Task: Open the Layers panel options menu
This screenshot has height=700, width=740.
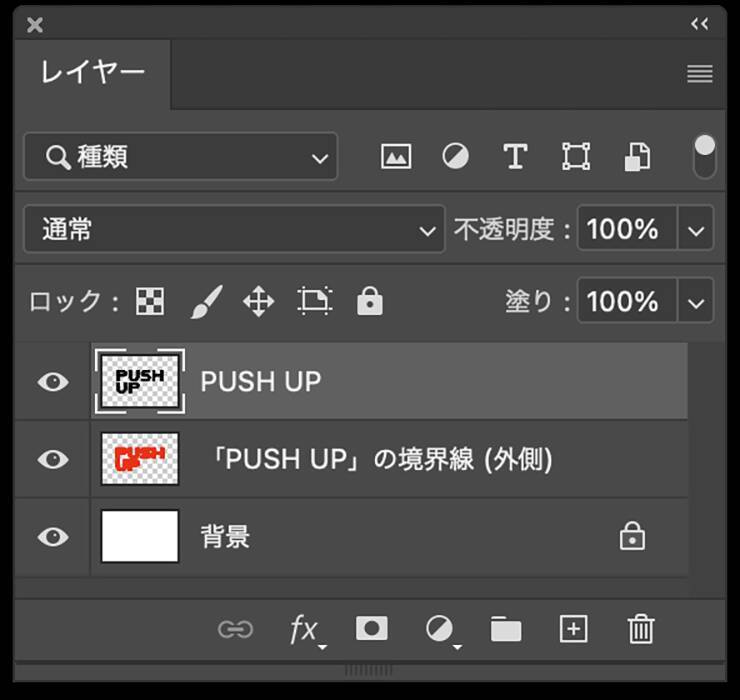Action: point(700,74)
